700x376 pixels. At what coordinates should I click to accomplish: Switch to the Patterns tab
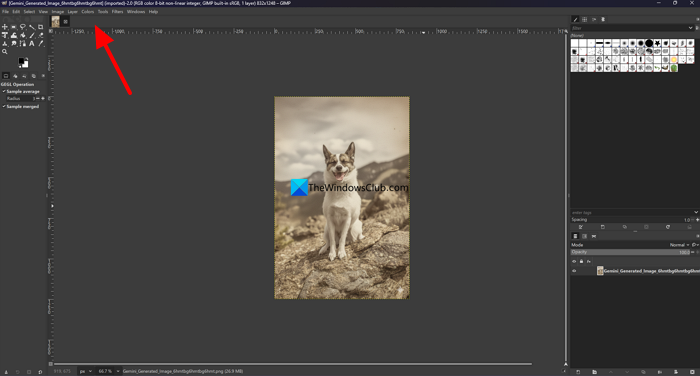(x=584, y=19)
